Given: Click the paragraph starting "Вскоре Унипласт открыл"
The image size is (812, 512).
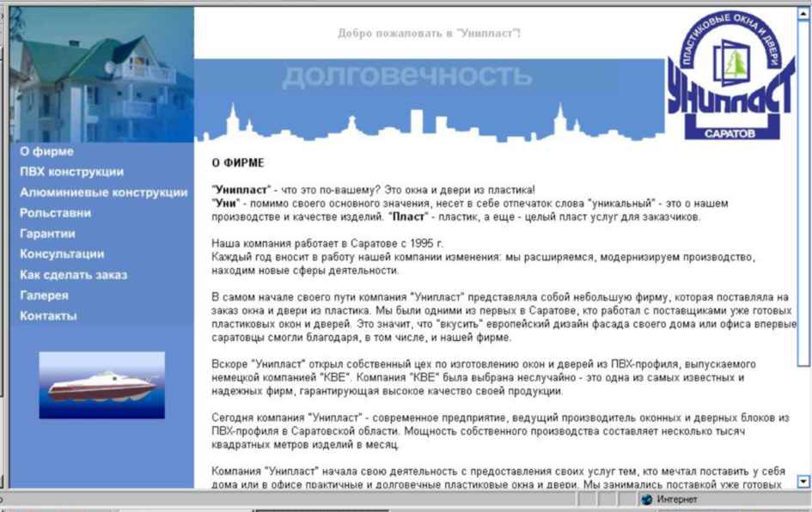Looking at the screenshot, I should (484, 378).
